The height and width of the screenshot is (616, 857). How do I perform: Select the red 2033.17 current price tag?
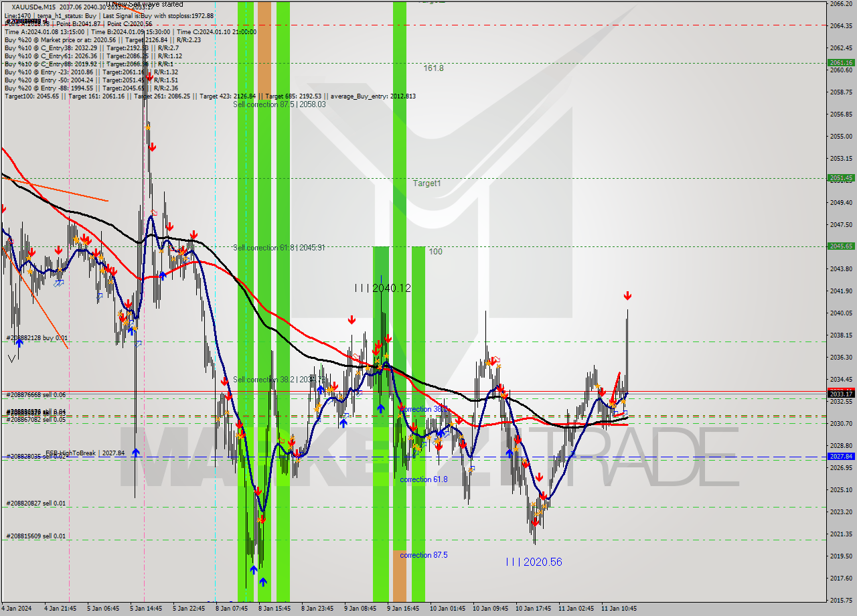pos(842,394)
